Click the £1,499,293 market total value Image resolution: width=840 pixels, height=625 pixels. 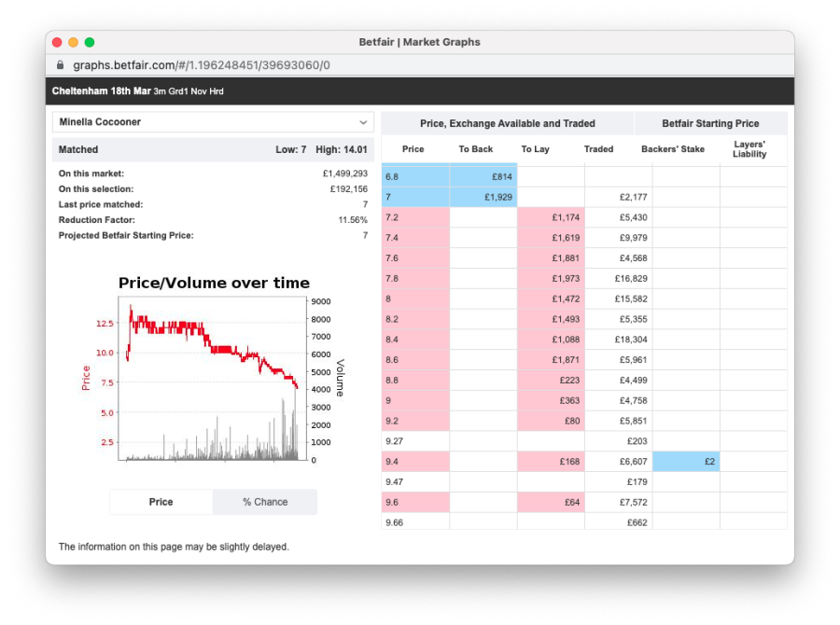coord(345,174)
